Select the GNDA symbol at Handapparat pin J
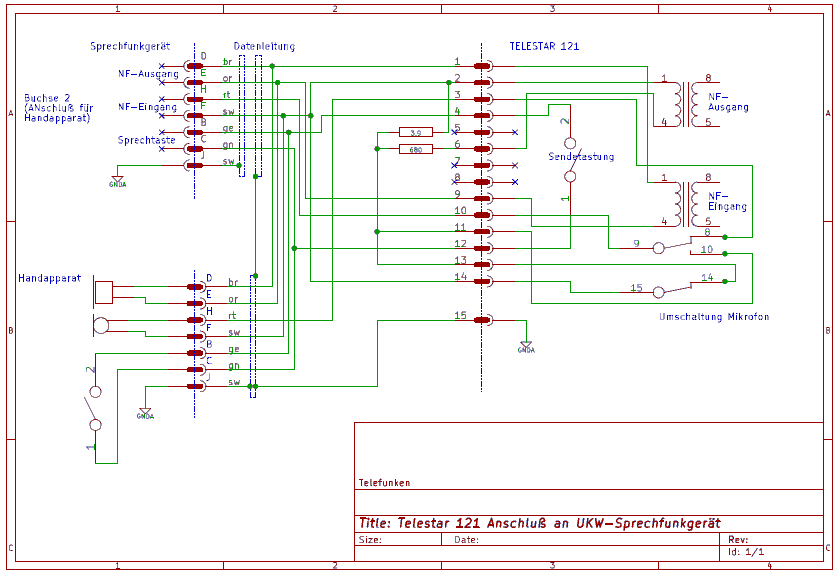This screenshot has width=840, height=577. pyautogui.click(x=145, y=414)
